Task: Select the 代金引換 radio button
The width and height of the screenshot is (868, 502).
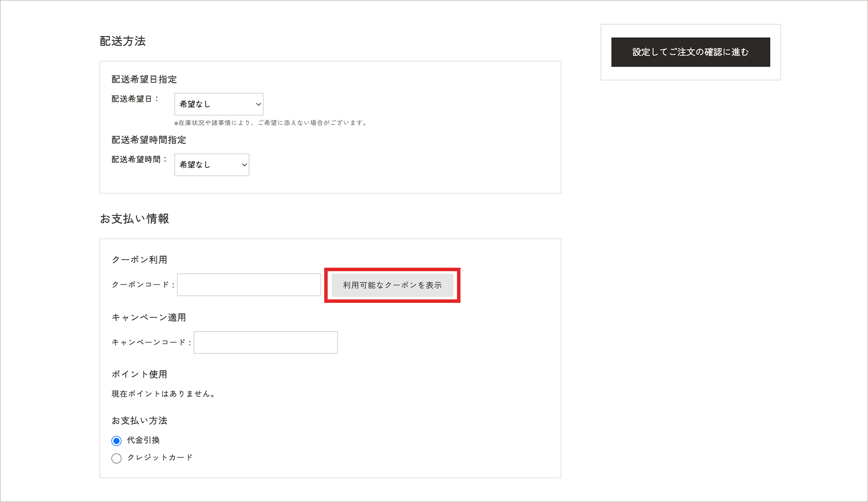Action: tap(116, 441)
